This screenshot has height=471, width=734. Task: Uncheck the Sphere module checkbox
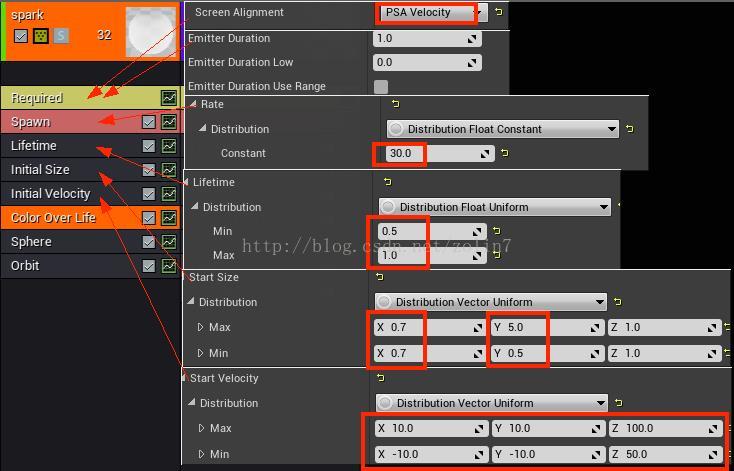coord(149,242)
